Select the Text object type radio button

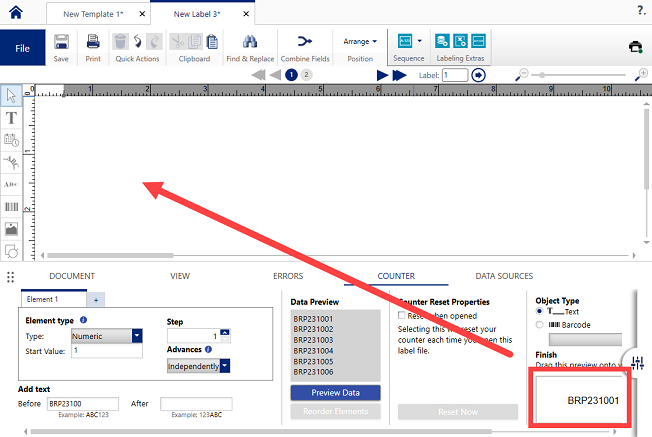click(x=541, y=312)
